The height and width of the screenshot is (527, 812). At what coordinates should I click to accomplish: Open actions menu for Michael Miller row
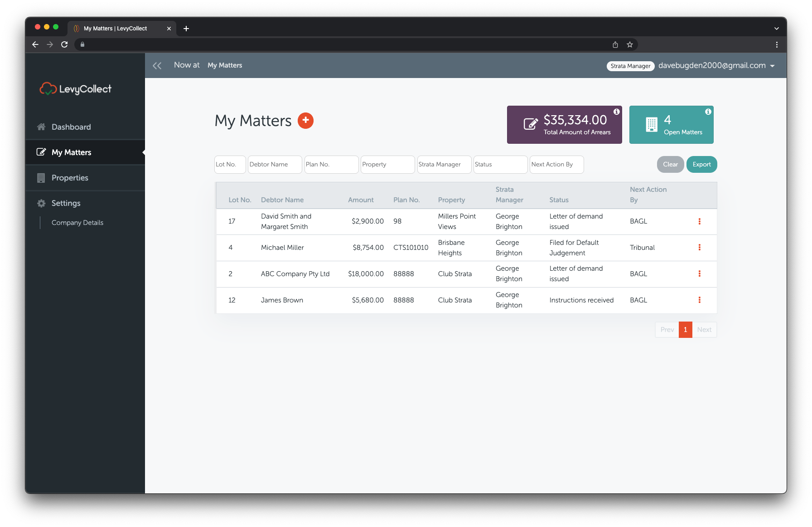[699, 248]
